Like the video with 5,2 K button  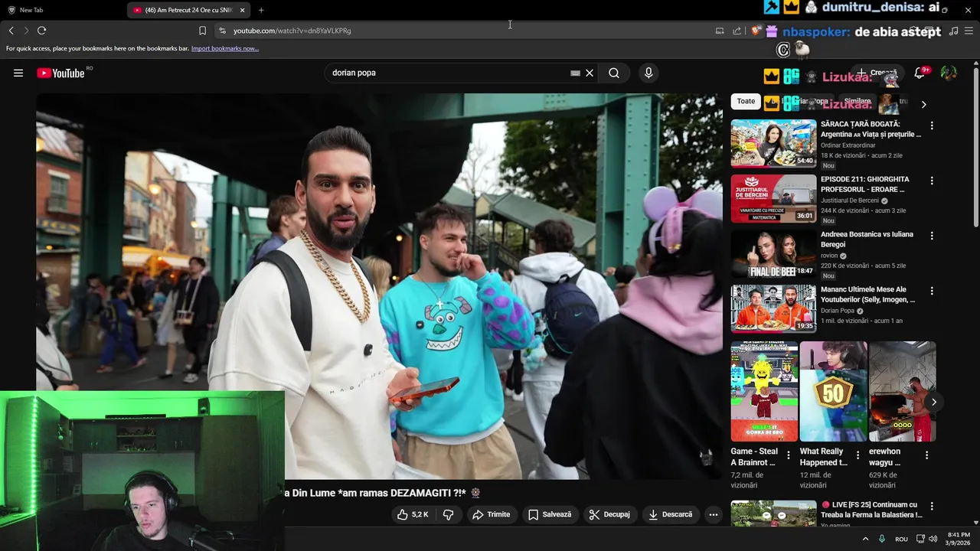coord(412,514)
